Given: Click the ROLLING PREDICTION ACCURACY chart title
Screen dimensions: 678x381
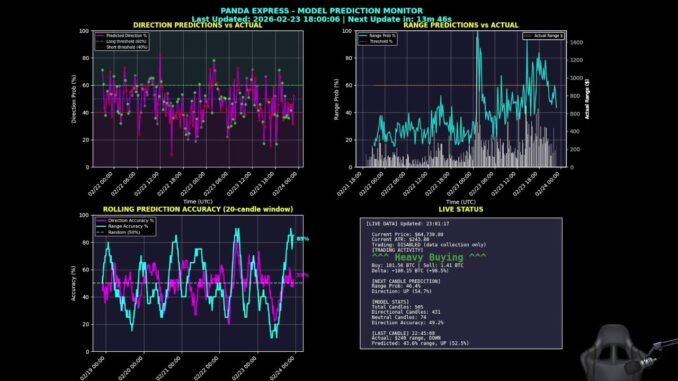Looking at the screenshot, I should tap(198, 209).
